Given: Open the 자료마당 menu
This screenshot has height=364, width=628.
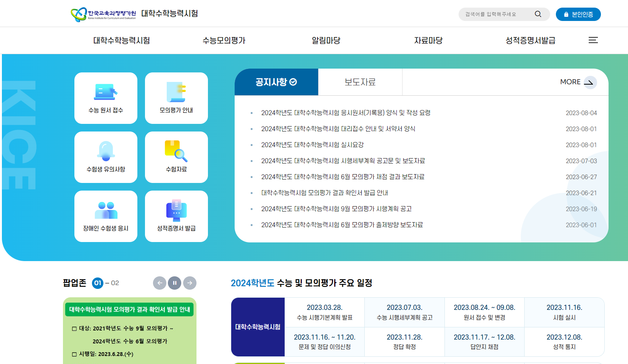Looking at the screenshot, I should [x=428, y=40].
